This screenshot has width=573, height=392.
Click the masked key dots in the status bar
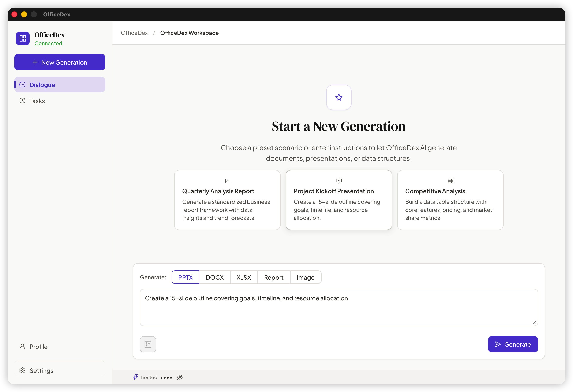[x=166, y=377]
